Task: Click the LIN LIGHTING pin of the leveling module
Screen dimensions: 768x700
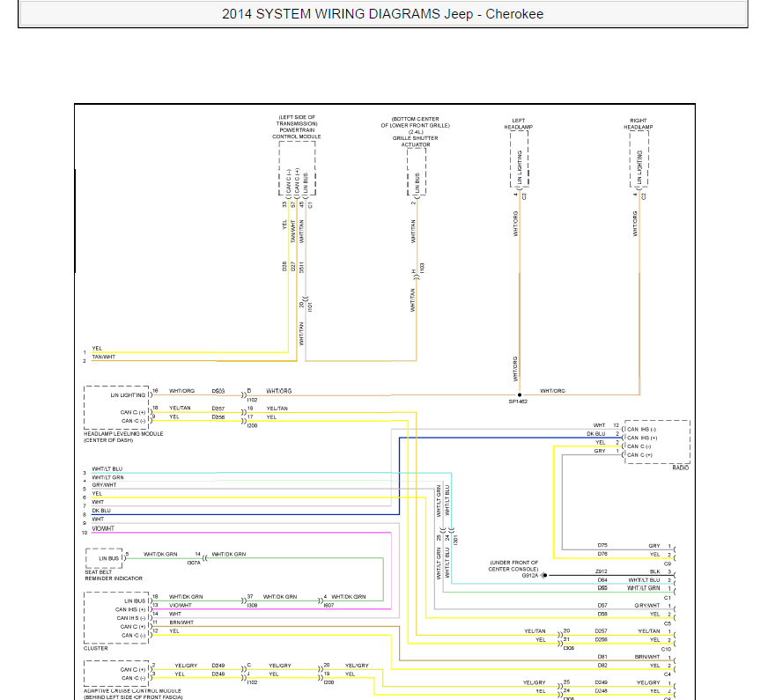Action: 128,395
